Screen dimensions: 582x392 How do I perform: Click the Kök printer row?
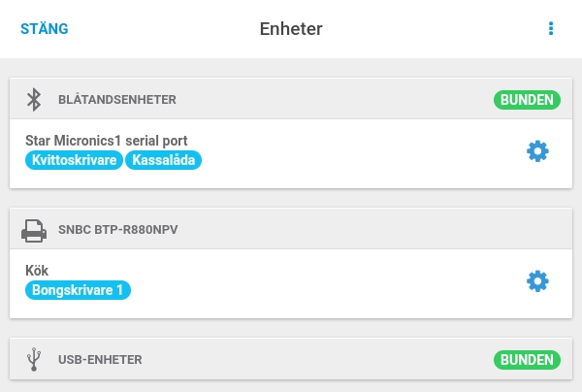291,283
